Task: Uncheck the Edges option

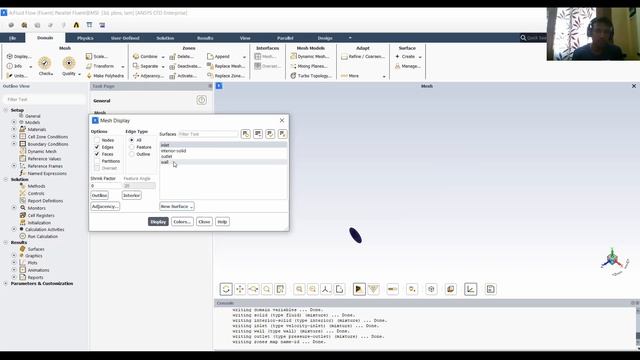Action: coord(97,147)
